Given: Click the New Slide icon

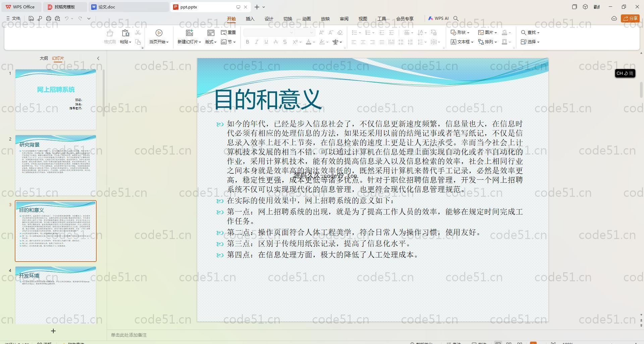Looking at the screenshot, I should [x=190, y=33].
